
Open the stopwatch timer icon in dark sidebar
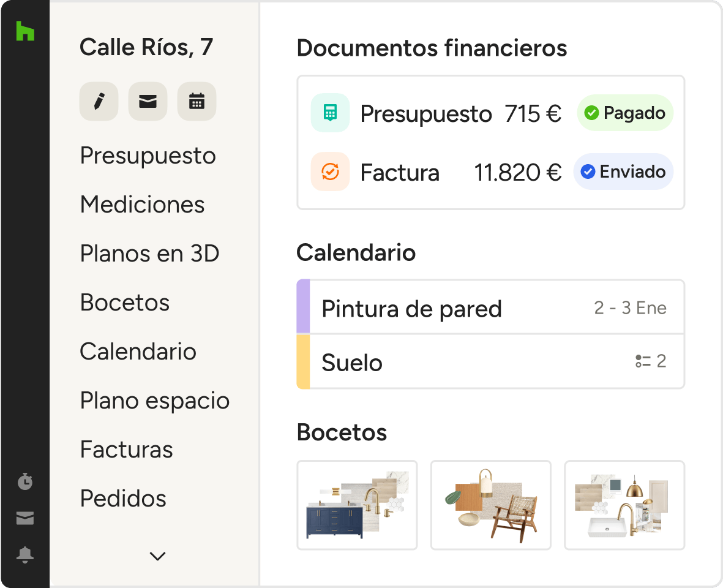(x=25, y=481)
